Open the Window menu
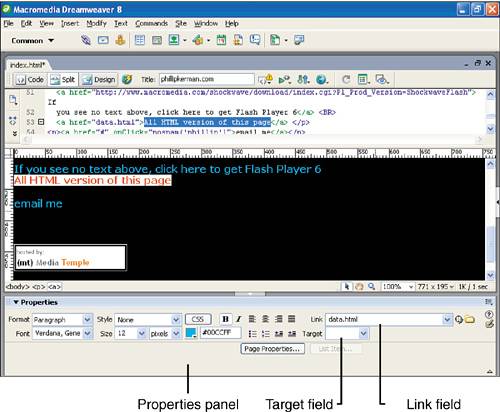Viewport: 500px width, 412px height. [x=206, y=23]
